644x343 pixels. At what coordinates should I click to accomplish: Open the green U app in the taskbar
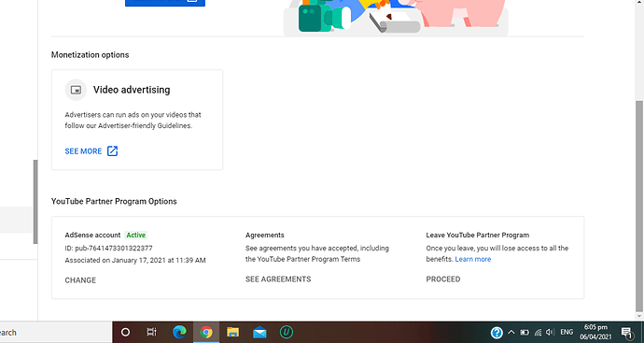[287, 332]
